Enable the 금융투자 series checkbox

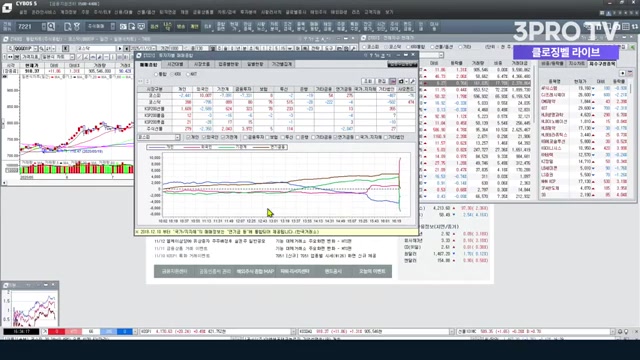[x=245, y=138]
